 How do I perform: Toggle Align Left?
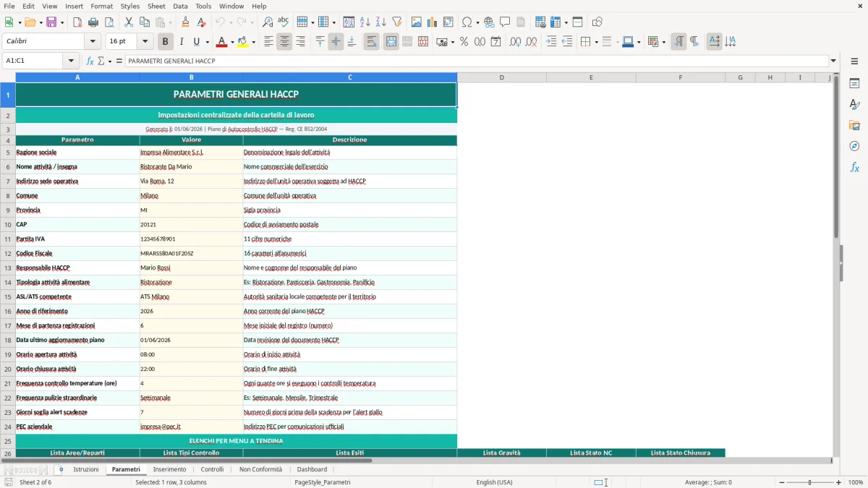[x=268, y=42]
